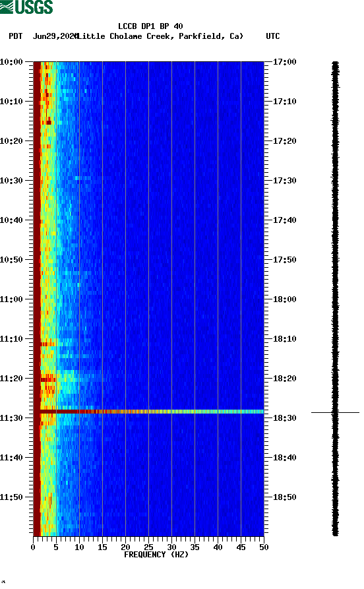364x589 pixels.
Task: Click the 11:50 PDT time label
Action: pos(11,497)
